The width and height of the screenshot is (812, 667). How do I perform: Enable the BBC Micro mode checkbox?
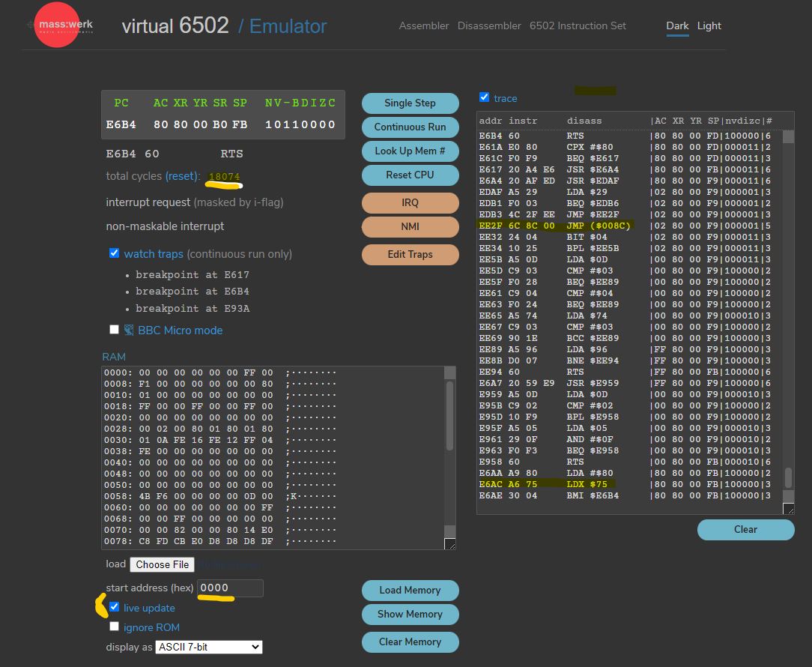[x=114, y=330]
